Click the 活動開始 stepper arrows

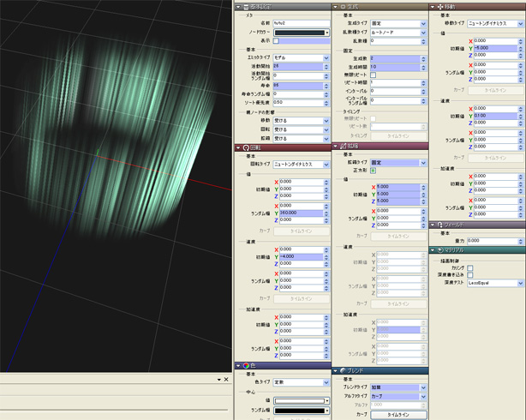[x=326, y=67]
